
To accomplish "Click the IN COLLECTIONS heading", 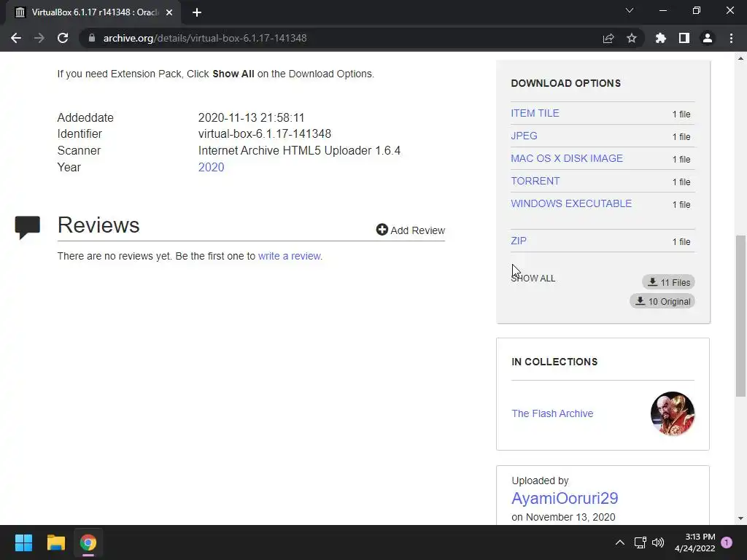I will coord(554,362).
